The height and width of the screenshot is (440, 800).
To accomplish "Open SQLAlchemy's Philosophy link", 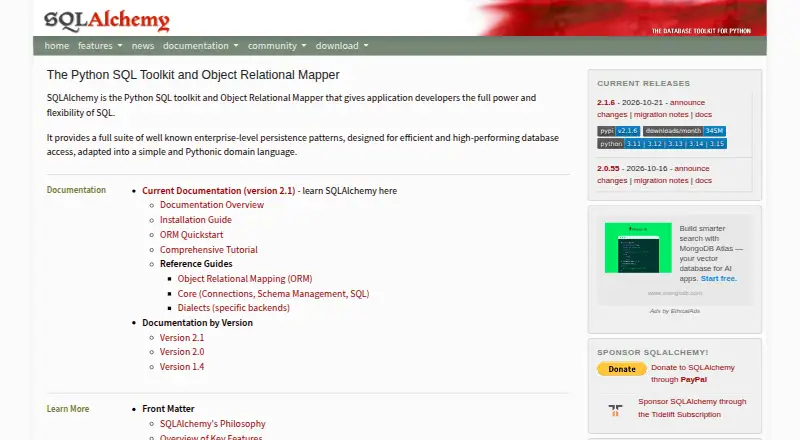I will pyautogui.click(x=213, y=424).
